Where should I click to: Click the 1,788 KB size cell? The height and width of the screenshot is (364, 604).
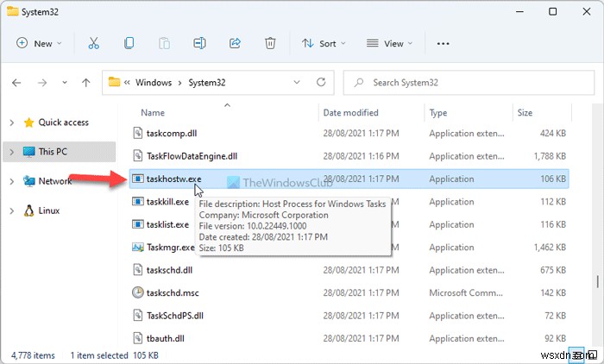(x=550, y=156)
